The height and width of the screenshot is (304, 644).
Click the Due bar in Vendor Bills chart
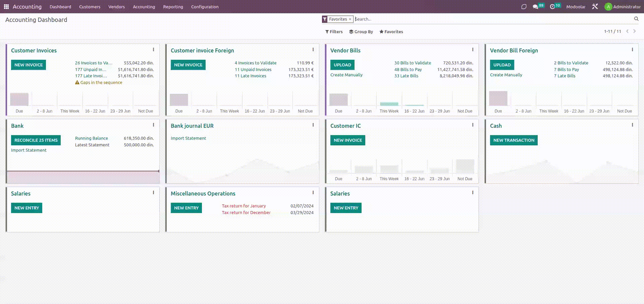pos(338,100)
